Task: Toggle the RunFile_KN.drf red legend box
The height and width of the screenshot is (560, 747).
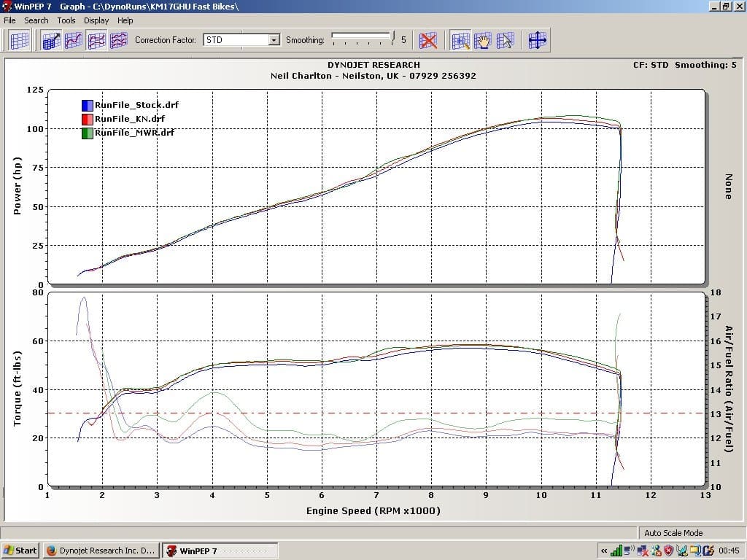Action: pos(88,119)
